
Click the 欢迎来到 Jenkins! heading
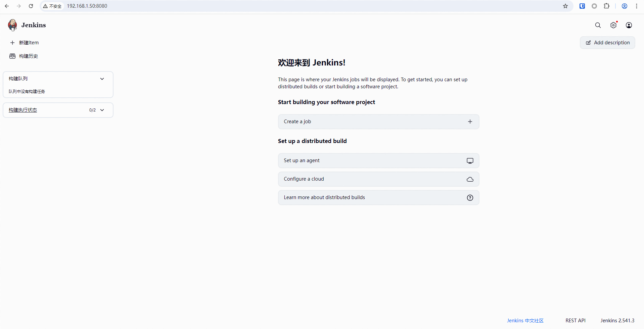pyautogui.click(x=312, y=63)
